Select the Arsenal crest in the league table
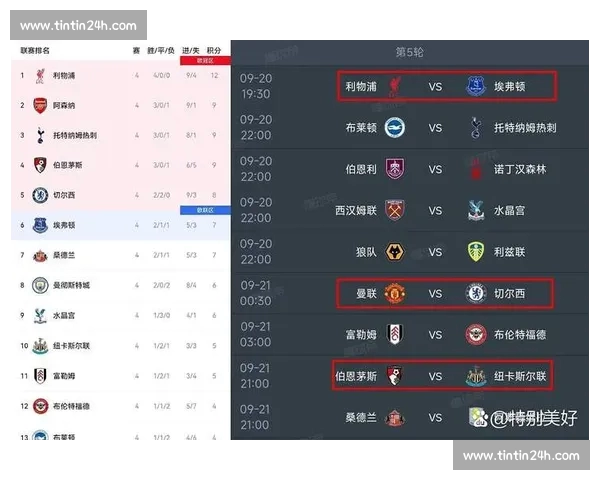 tap(40, 105)
